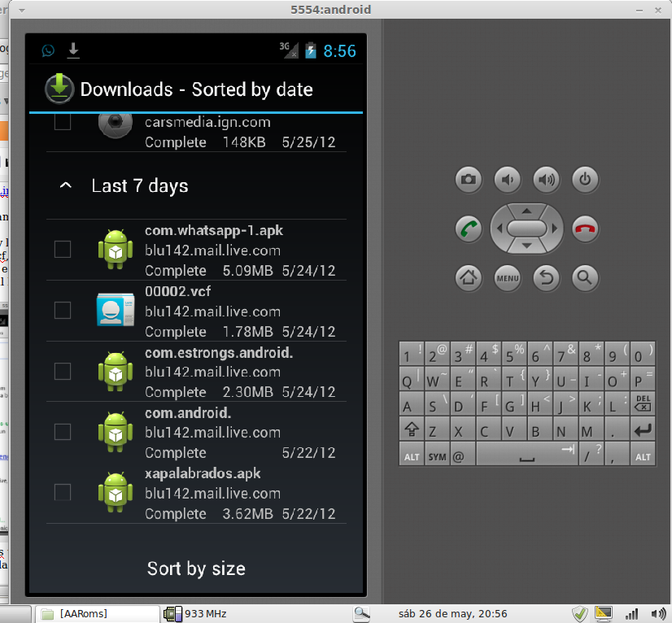Check the box for com.whatsapp-1.apk
672x623 pixels.
(63, 250)
